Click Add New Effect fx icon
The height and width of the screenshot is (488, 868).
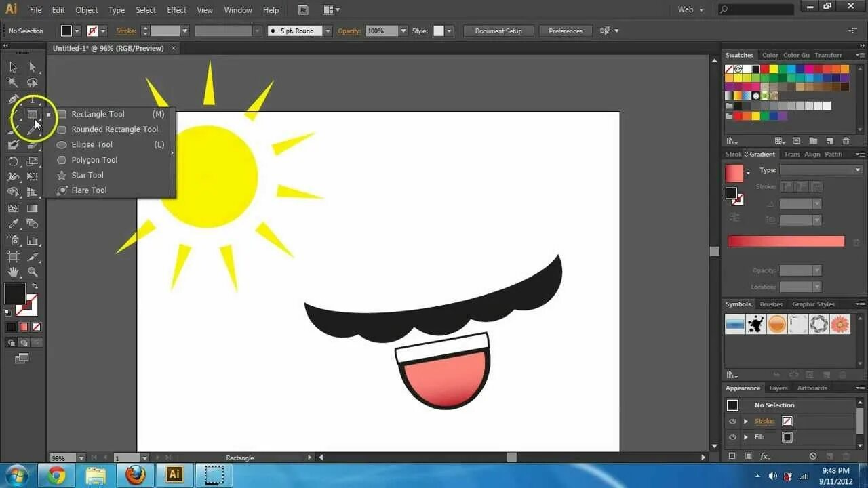click(765, 456)
